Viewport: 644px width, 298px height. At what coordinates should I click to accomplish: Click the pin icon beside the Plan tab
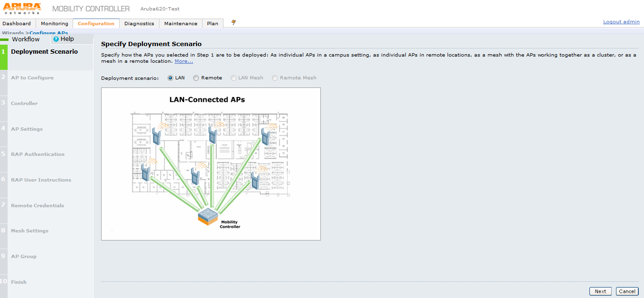pyautogui.click(x=233, y=22)
